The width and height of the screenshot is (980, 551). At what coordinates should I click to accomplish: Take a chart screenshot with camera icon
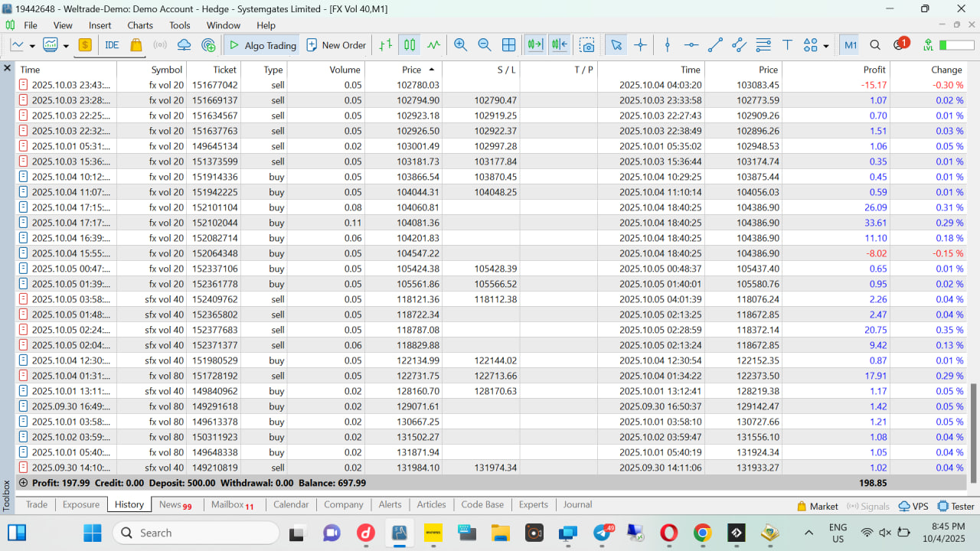pyautogui.click(x=586, y=45)
